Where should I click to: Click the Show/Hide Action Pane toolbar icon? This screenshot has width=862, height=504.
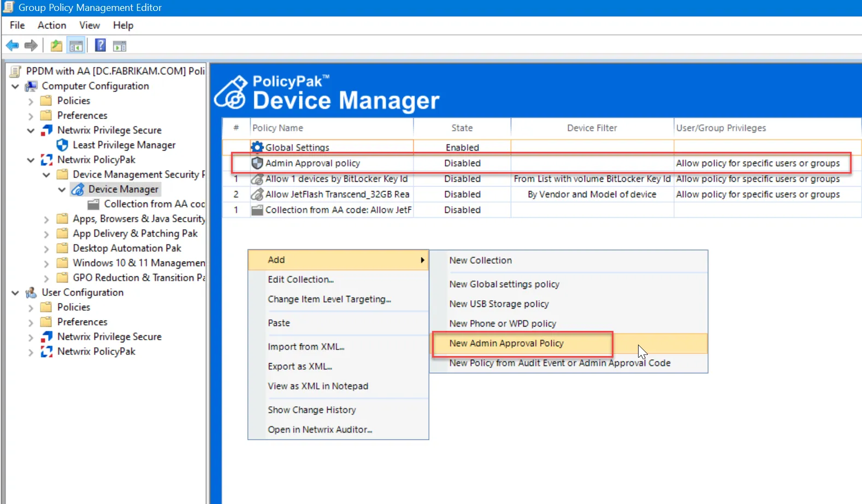120,46
